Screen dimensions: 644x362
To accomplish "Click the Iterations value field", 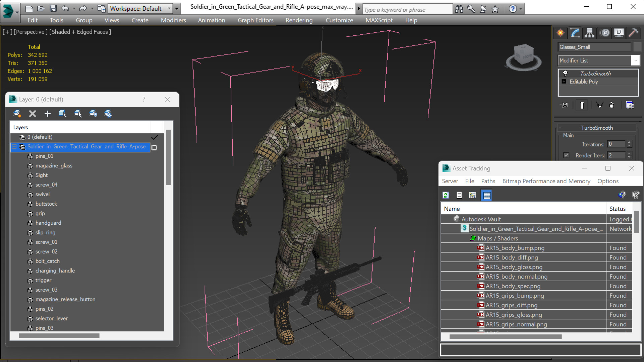I will tap(616, 144).
